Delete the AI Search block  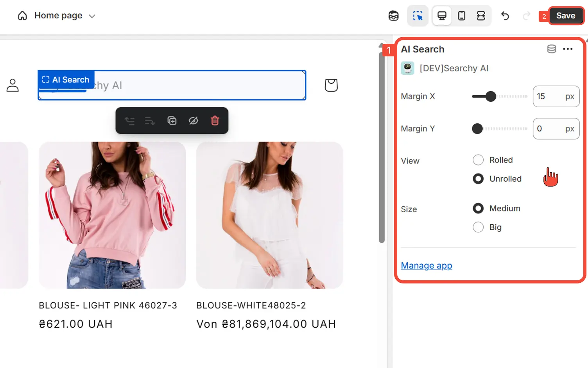point(215,121)
